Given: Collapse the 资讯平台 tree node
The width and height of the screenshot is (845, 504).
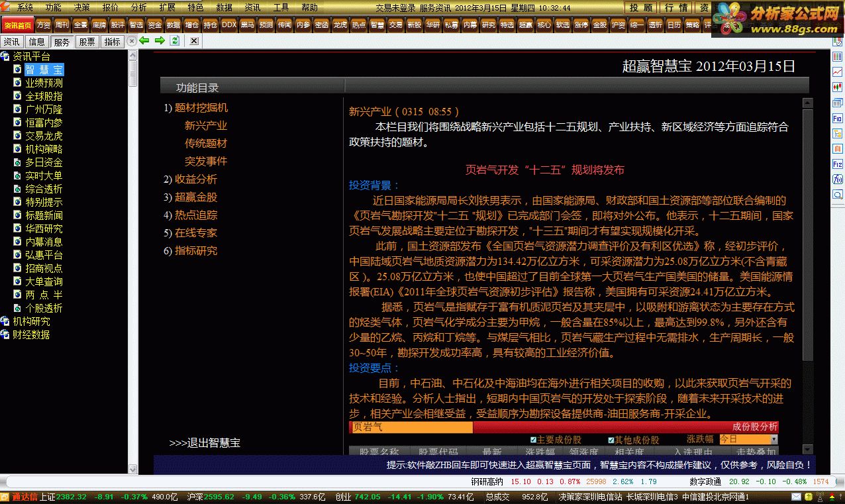Looking at the screenshot, I should click(5, 56).
